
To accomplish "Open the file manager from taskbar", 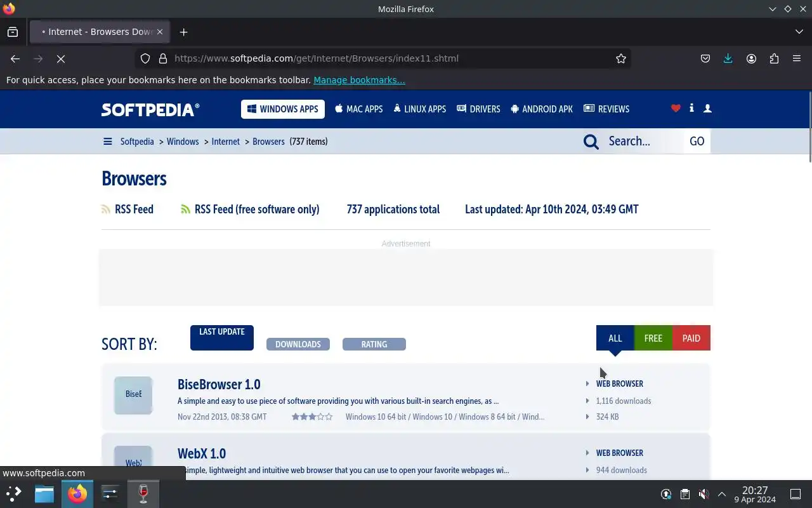I will (44, 493).
